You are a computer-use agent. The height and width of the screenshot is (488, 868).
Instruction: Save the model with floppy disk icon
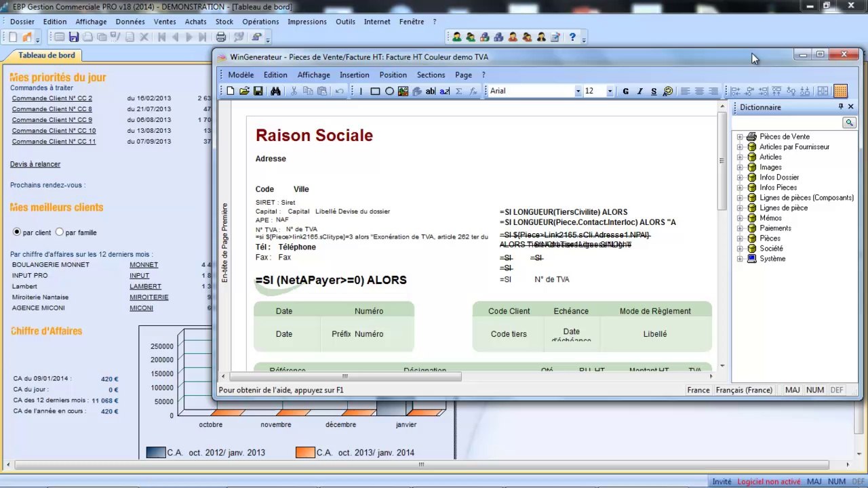click(258, 91)
